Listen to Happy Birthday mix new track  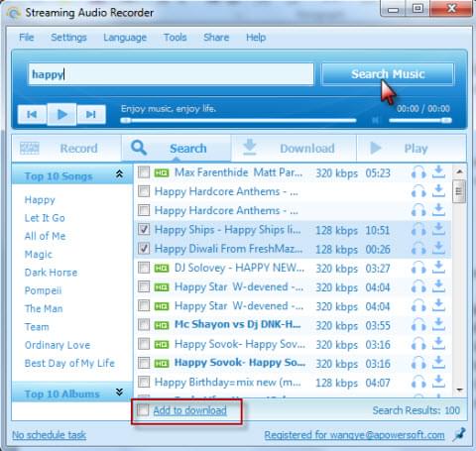click(418, 383)
